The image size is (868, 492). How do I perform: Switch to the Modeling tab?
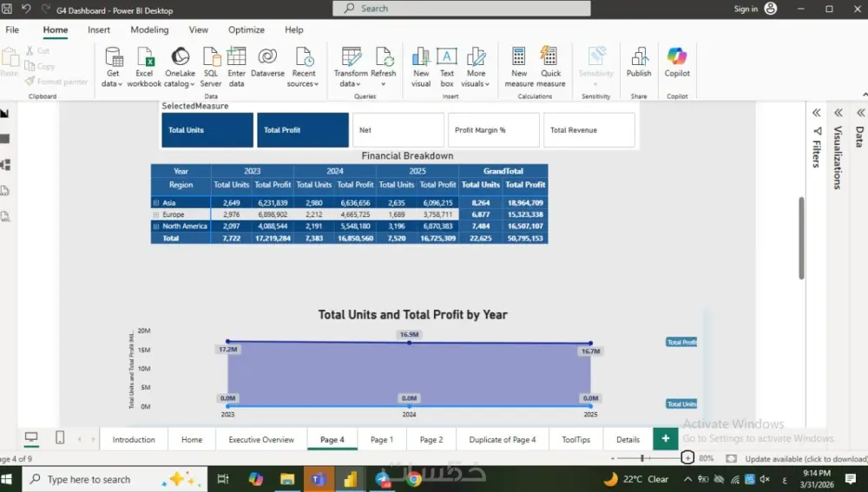(x=149, y=30)
